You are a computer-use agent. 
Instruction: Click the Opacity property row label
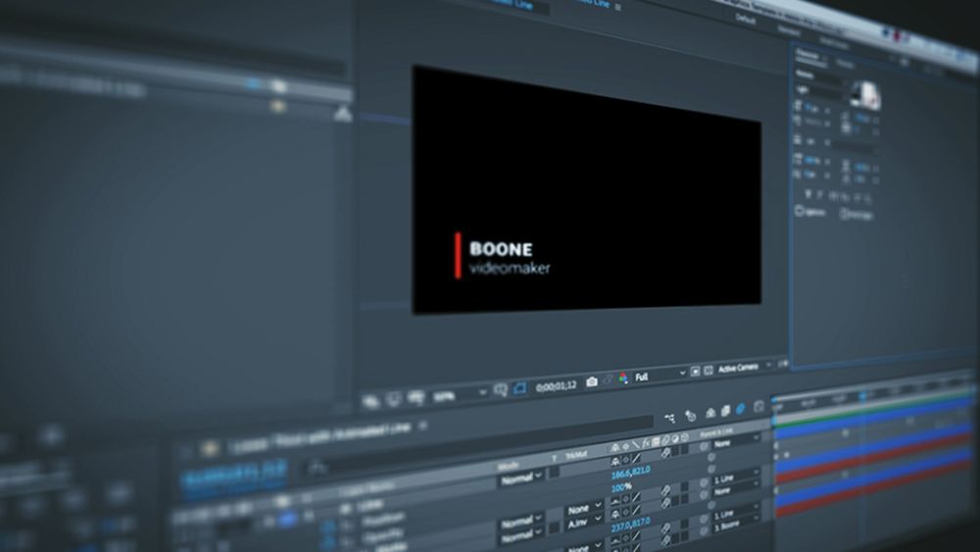pos(382,535)
